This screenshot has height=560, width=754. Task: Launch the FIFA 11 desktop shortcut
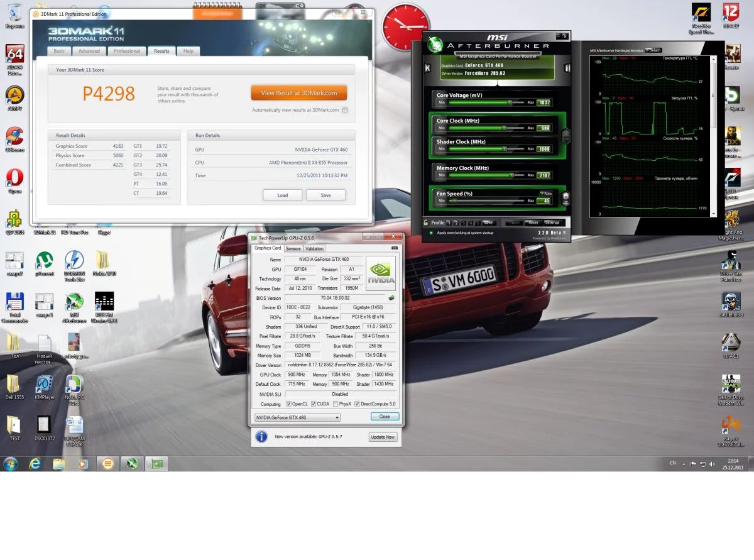point(731,346)
